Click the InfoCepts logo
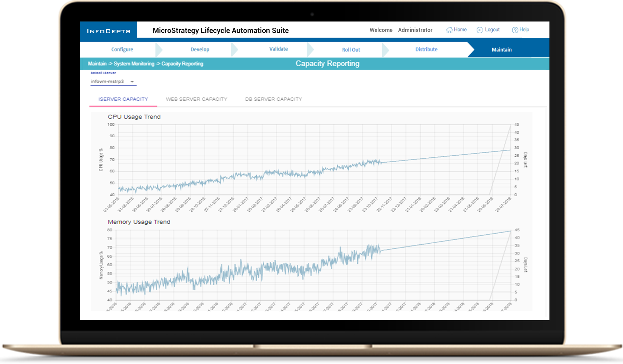623x364 pixels. [x=109, y=31]
